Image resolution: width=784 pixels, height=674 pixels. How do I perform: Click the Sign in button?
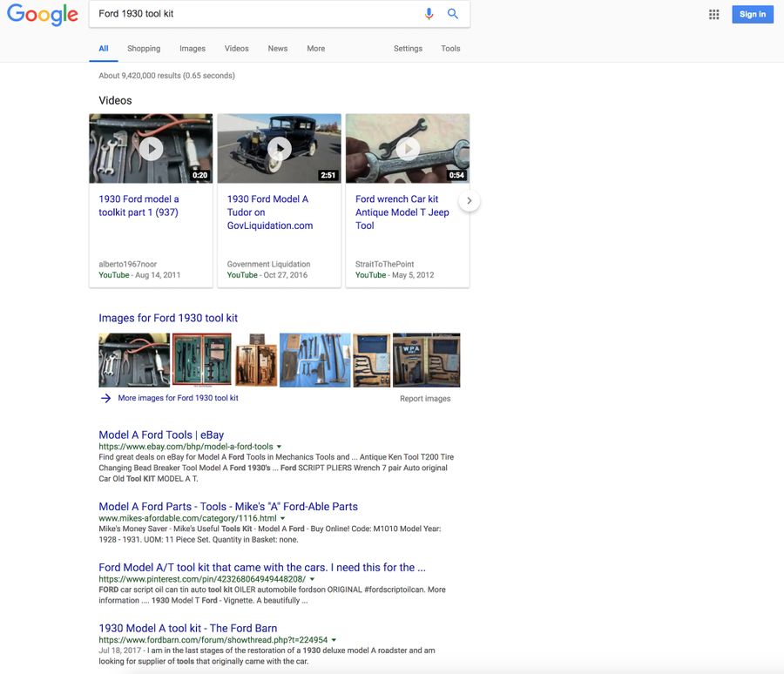coord(752,14)
